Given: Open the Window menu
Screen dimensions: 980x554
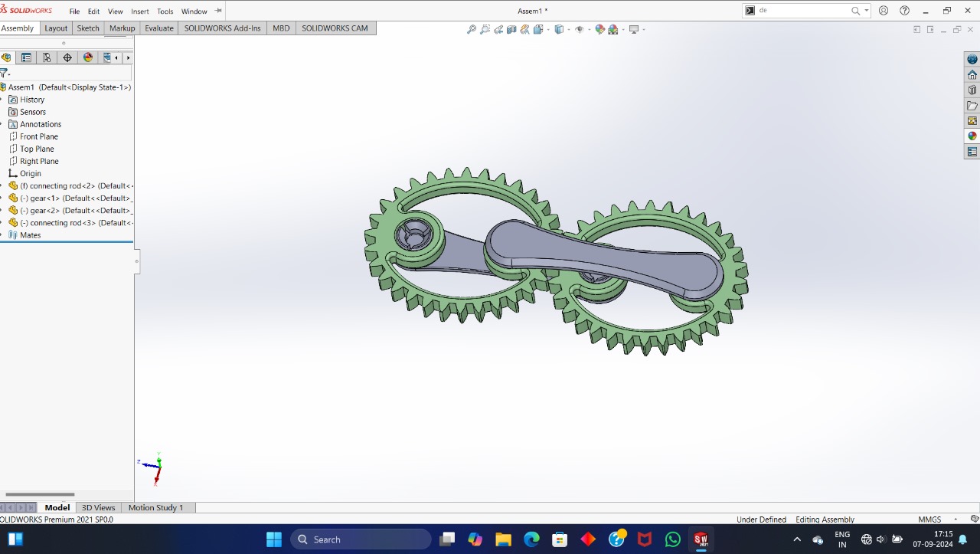Looking at the screenshot, I should [x=194, y=11].
